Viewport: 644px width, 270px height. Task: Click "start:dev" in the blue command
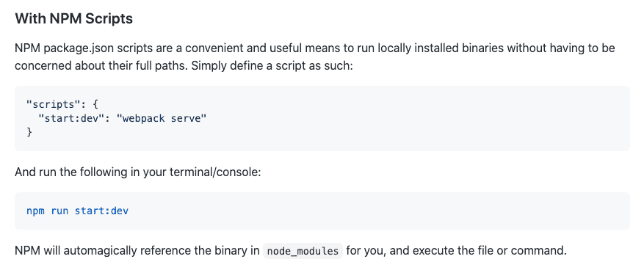pos(101,211)
